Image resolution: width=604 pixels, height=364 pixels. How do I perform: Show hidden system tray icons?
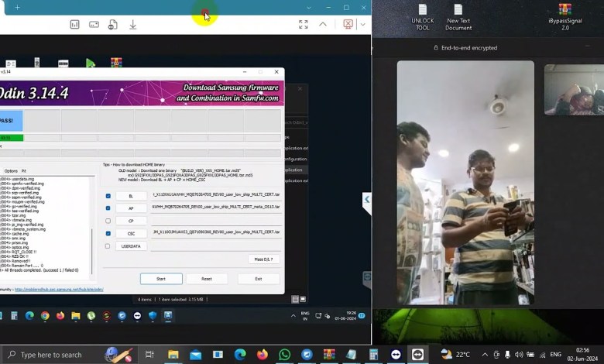(485, 354)
